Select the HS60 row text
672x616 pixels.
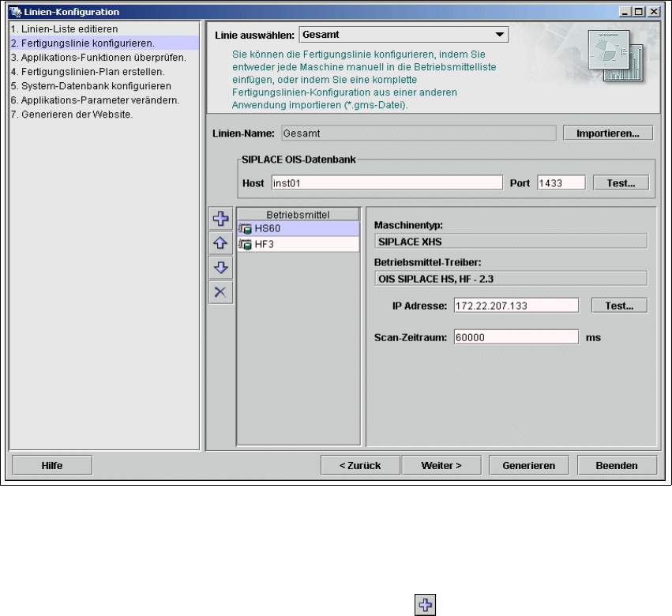tap(268, 228)
